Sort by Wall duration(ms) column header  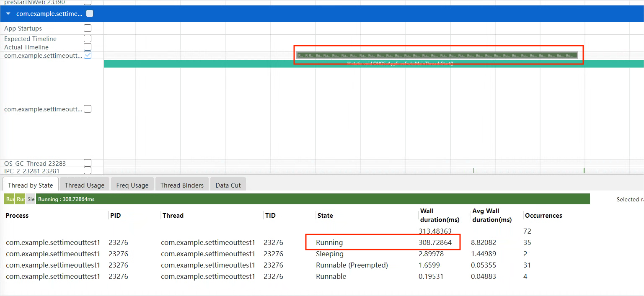[x=440, y=215]
